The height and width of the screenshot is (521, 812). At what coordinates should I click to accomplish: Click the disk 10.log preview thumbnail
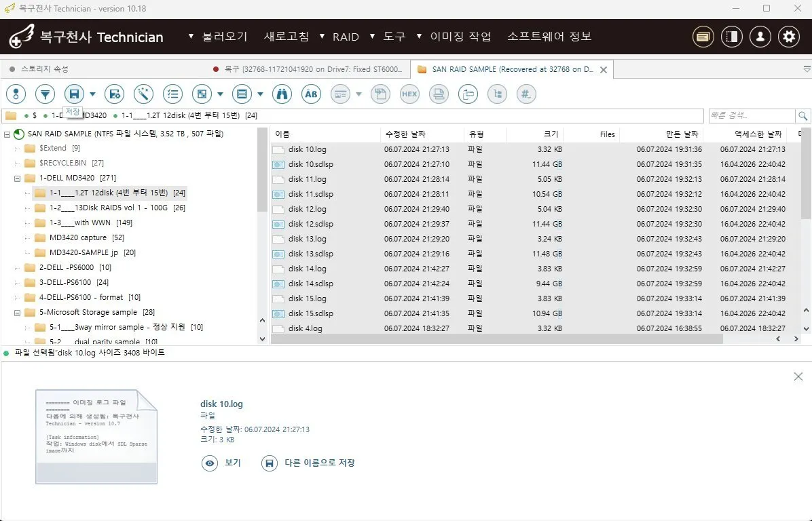coord(96,437)
